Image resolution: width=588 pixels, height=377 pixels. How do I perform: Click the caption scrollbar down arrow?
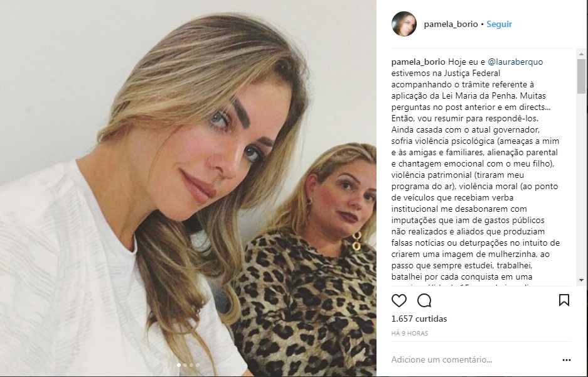click(x=581, y=280)
